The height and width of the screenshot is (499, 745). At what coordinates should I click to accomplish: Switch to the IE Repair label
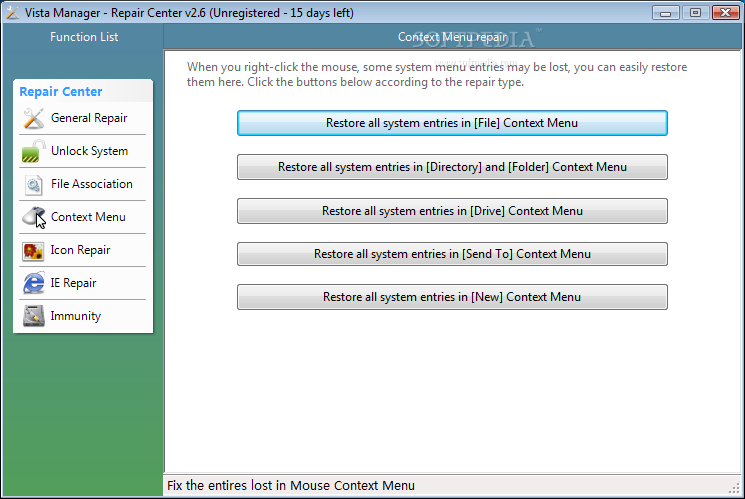coord(73,283)
